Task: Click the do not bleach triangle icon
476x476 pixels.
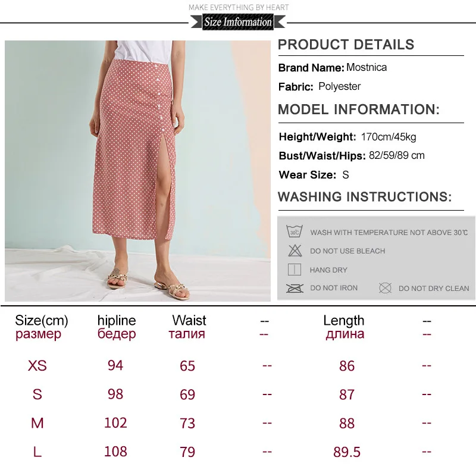Action: tap(294, 250)
